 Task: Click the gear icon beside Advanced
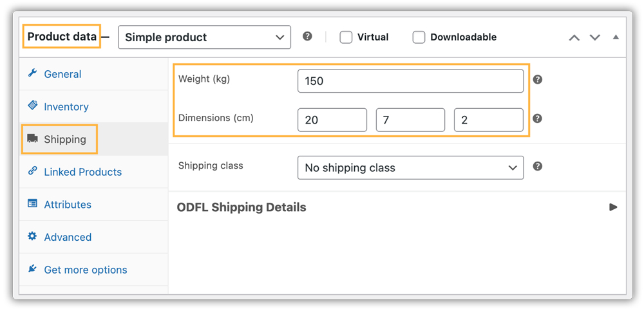coord(32,236)
